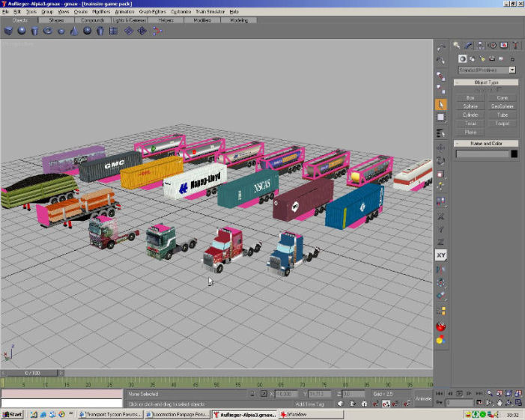
Task: Open Select by Name list tool
Action: tap(441, 133)
